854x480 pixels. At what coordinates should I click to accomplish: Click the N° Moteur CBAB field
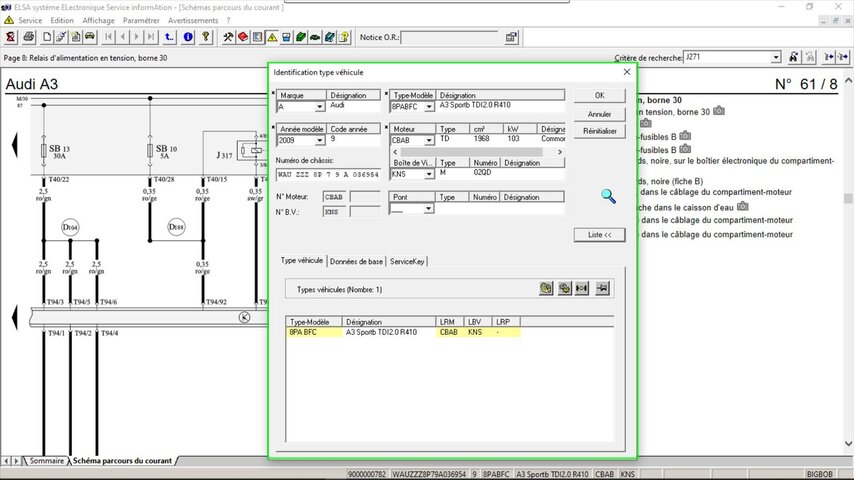[334, 197]
